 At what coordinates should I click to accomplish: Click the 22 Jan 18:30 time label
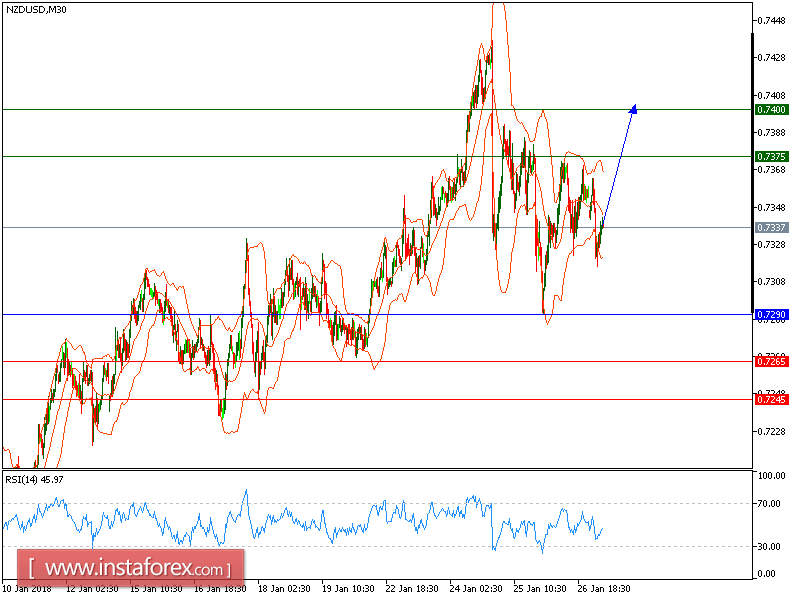click(x=412, y=589)
